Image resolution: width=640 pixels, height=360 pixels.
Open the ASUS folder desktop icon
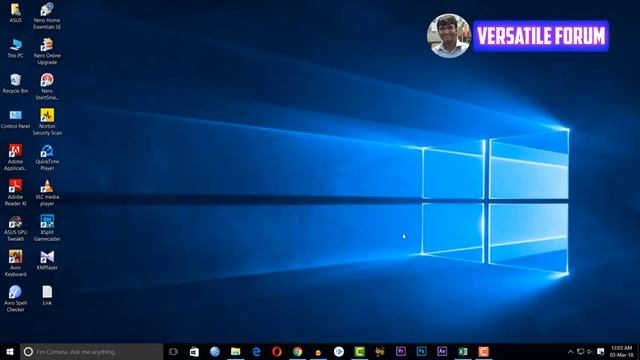(x=16, y=13)
